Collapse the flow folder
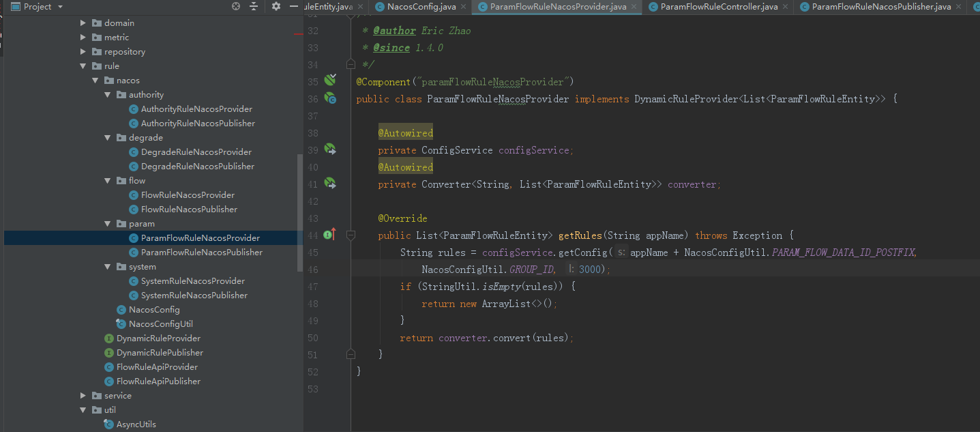The image size is (980, 432). coord(108,181)
